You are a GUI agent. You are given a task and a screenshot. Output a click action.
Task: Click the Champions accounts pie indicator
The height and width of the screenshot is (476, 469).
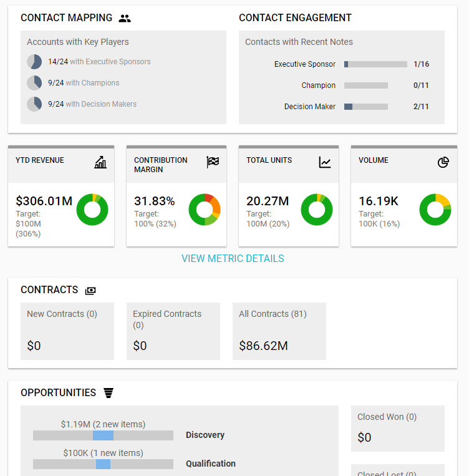tap(34, 83)
